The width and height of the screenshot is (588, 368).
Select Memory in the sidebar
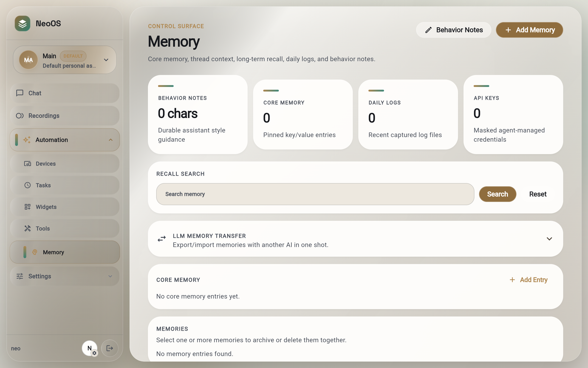(x=65, y=252)
